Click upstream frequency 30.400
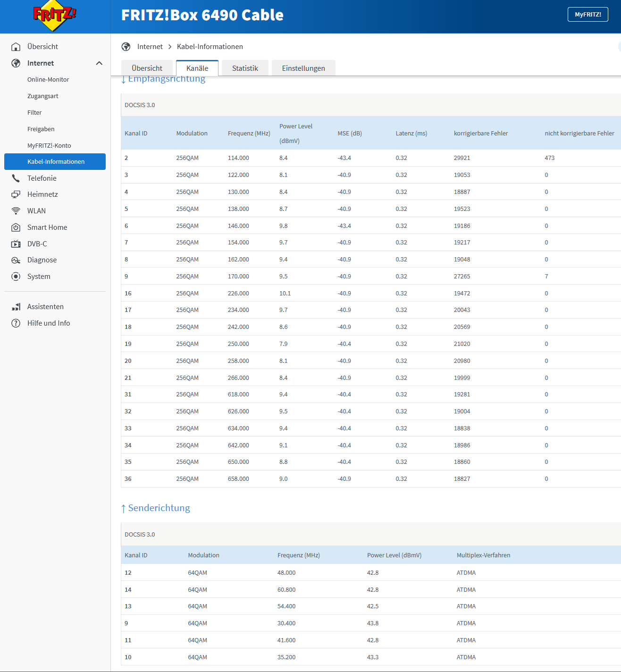The height and width of the screenshot is (672, 621). (x=286, y=623)
